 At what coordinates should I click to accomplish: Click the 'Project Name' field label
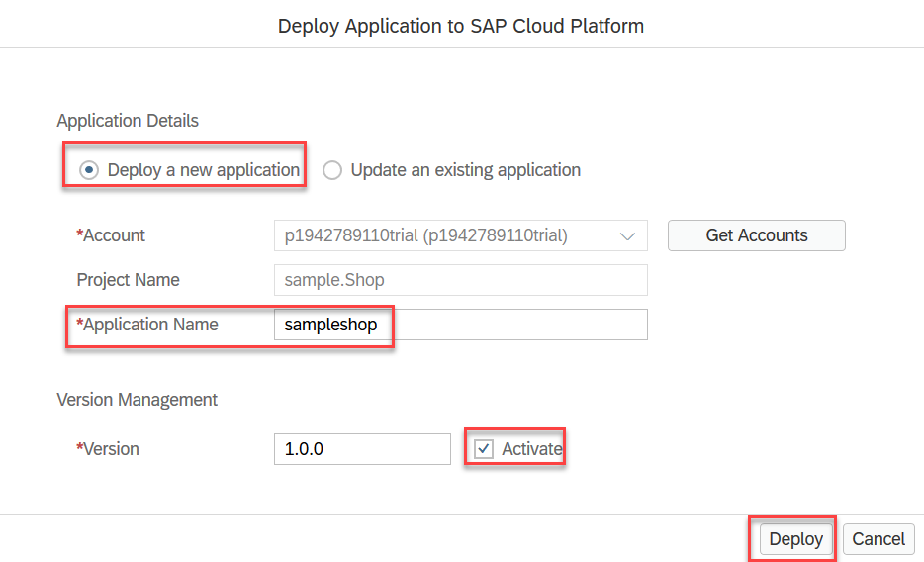coord(128,280)
